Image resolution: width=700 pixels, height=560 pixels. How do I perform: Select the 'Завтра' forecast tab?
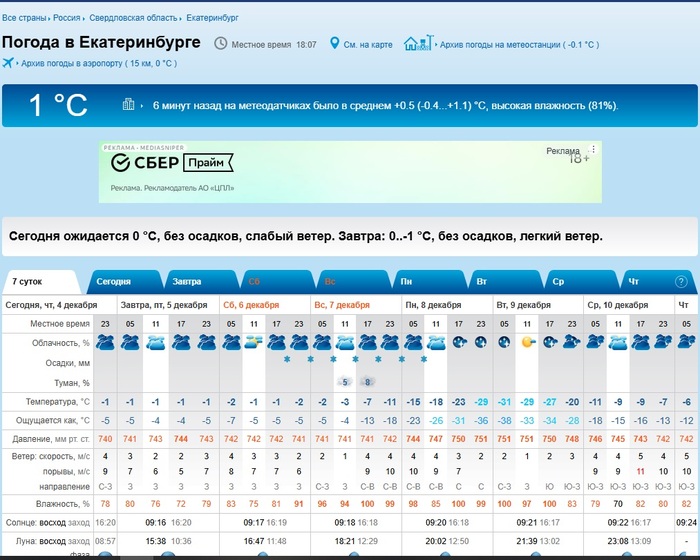(186, 282)
